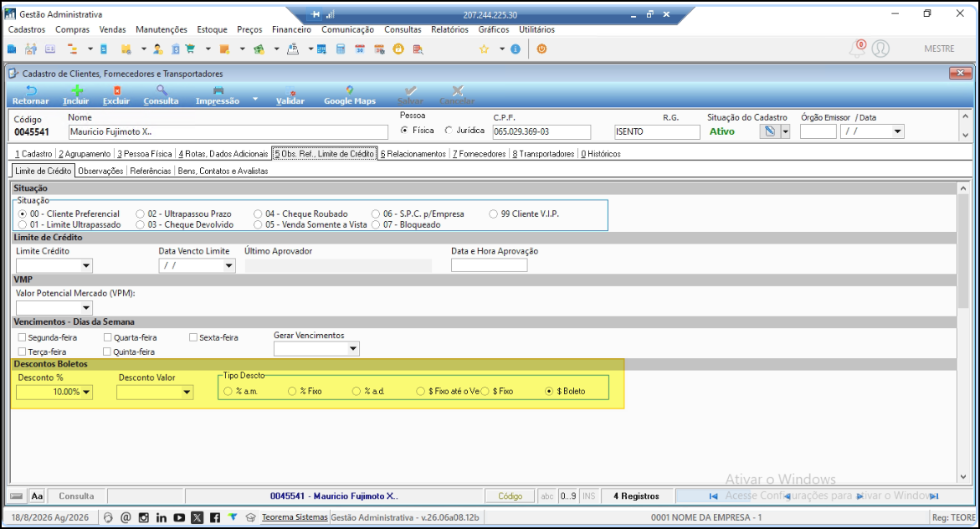This screenshot has height=529, width=980.
Task: Switch to the 7 Fornecedores tab
Action: pyautogui.click(x=479, y=154)
